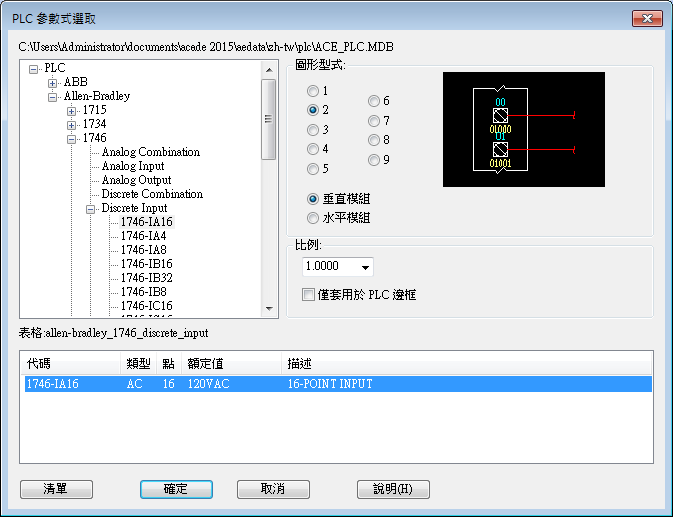This screenshot has height=517, width=673.
Task: Cancel with the 取消 button
Action: click(x=273, y=489)
